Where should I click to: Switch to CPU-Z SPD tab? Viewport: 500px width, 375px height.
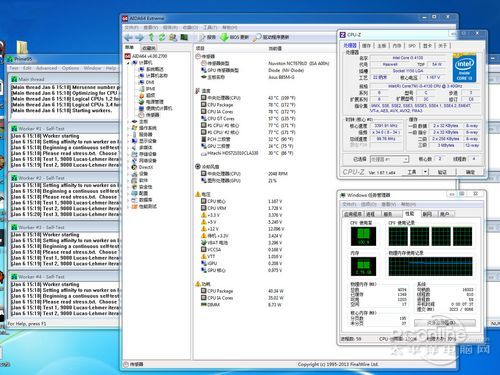(412, 46)
